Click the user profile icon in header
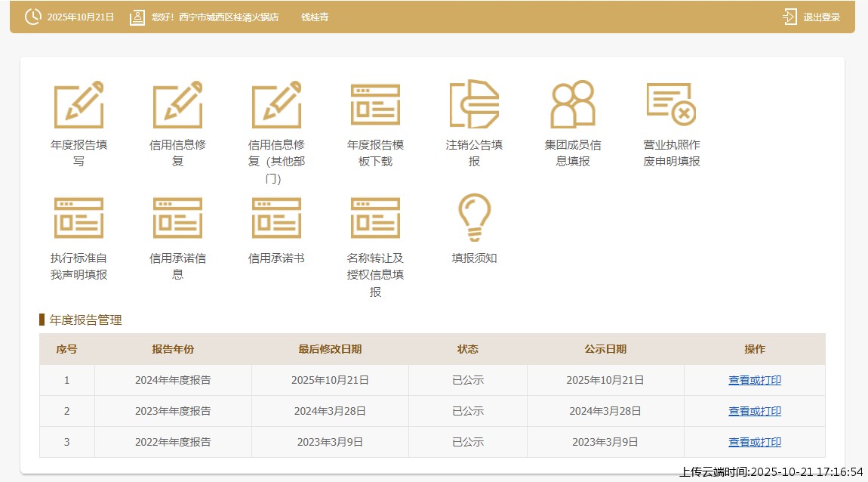The height and width of the screenshot is (482, 868). 137,17
